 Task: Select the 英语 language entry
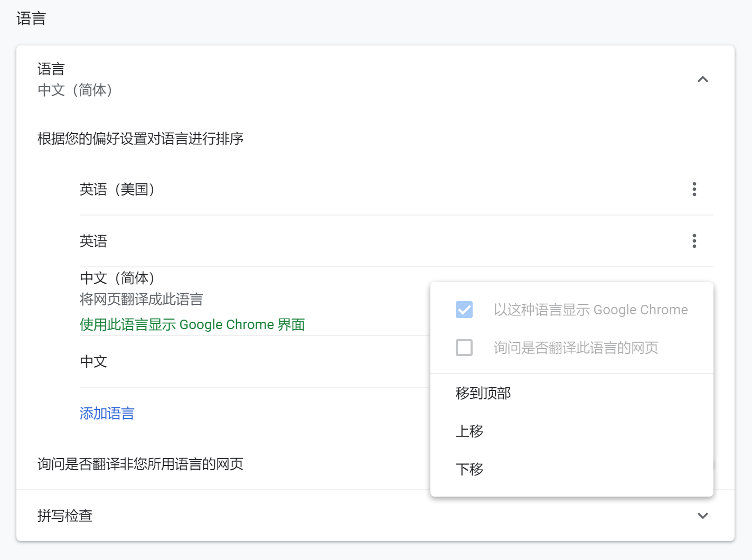(x=93, y=241)
